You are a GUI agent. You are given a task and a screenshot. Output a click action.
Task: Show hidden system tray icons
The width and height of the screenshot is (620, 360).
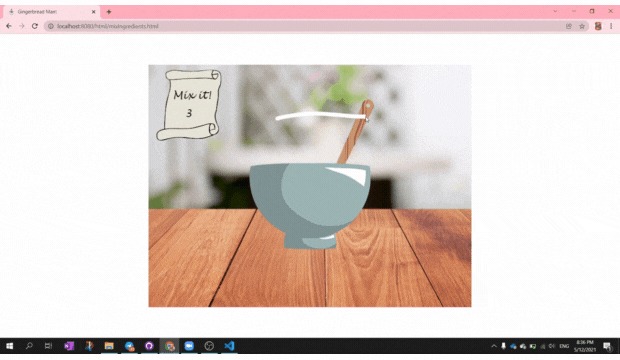point(494,346)
